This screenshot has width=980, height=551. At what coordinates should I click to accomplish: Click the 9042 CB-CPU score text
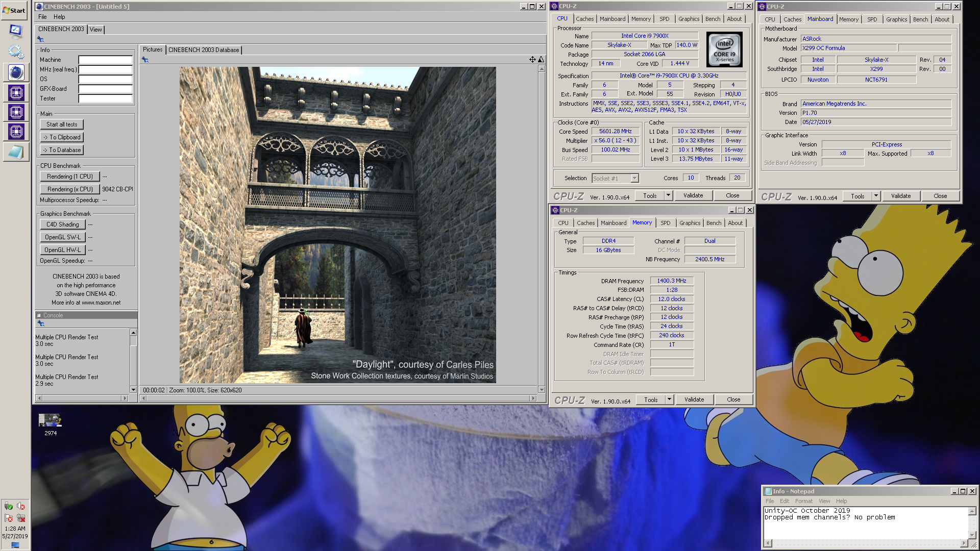tap(117, 189)
